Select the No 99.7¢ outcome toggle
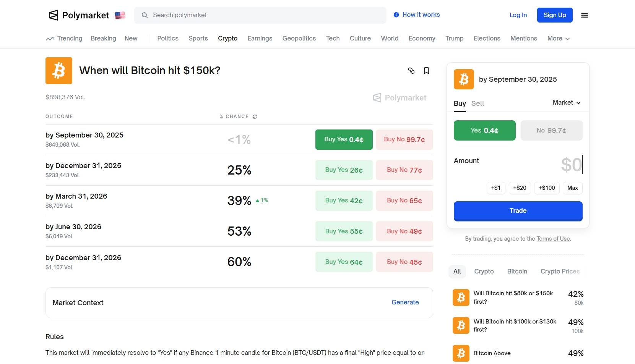Screen dimensions: 635x364 [x=551, y=131]
